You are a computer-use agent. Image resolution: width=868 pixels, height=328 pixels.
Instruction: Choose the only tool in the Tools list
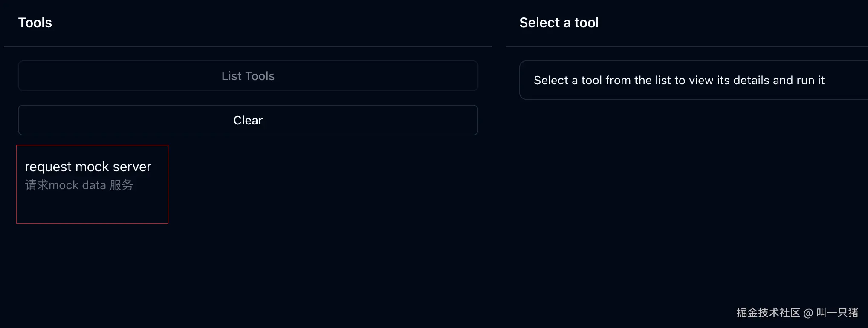click(92, 184)
